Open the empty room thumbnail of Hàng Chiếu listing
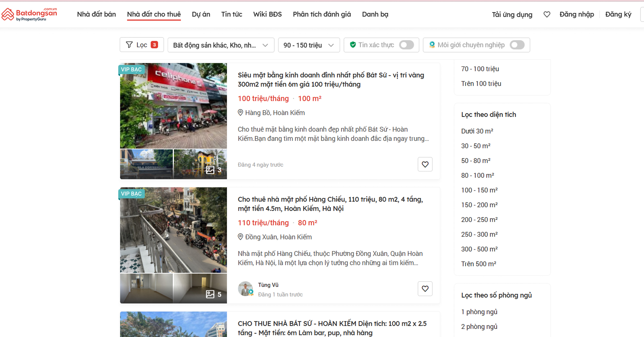The width and height of the screenshot is (644, 337). pyautogui.click(x=147, y=289)
